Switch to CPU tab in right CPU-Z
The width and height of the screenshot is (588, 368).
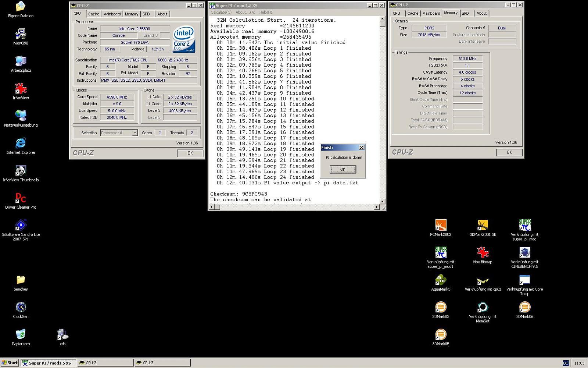tap(397, 13)
